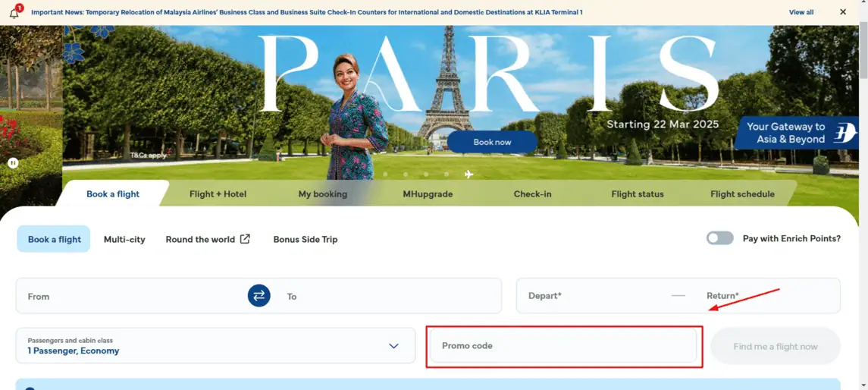Viewport: 868px width, 390px height.
Task: Swap origin and destination with arrows icon
Action: tap(259, 296)
